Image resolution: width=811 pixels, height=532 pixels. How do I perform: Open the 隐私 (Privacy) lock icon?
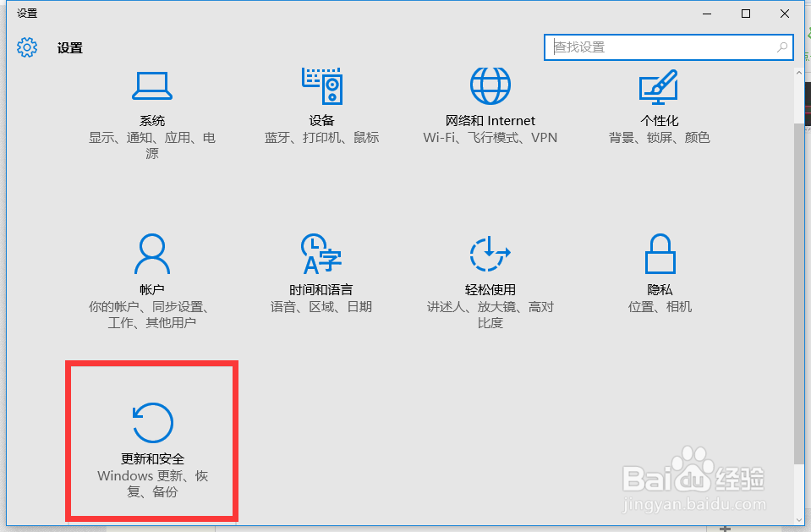click(660, 252)
